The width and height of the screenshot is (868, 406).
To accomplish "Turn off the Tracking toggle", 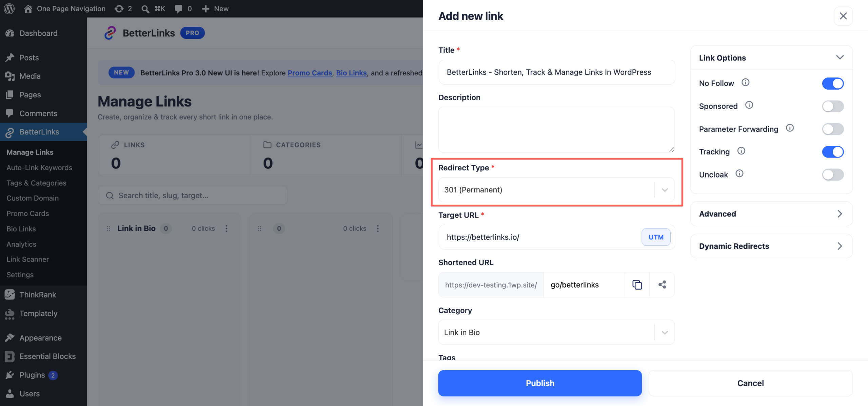I will [833, 152].
